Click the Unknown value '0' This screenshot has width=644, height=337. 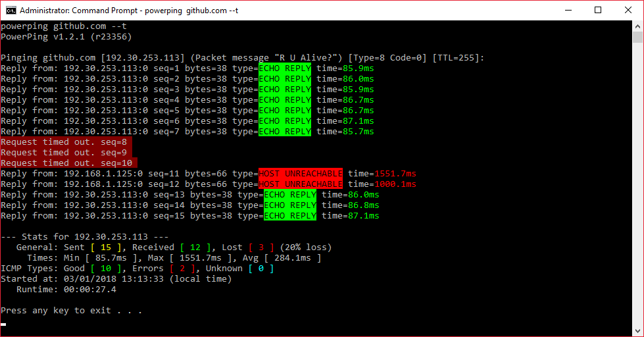click(260, 269)
